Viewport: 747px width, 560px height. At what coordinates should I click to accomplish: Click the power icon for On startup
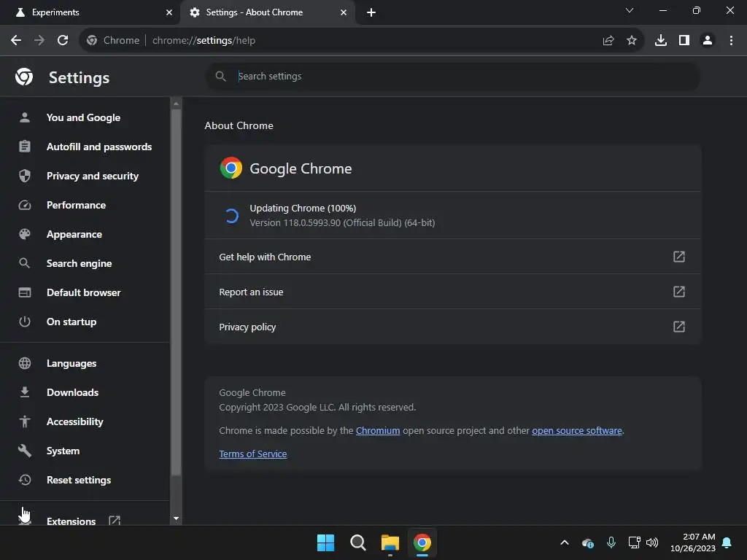point(25,322)
